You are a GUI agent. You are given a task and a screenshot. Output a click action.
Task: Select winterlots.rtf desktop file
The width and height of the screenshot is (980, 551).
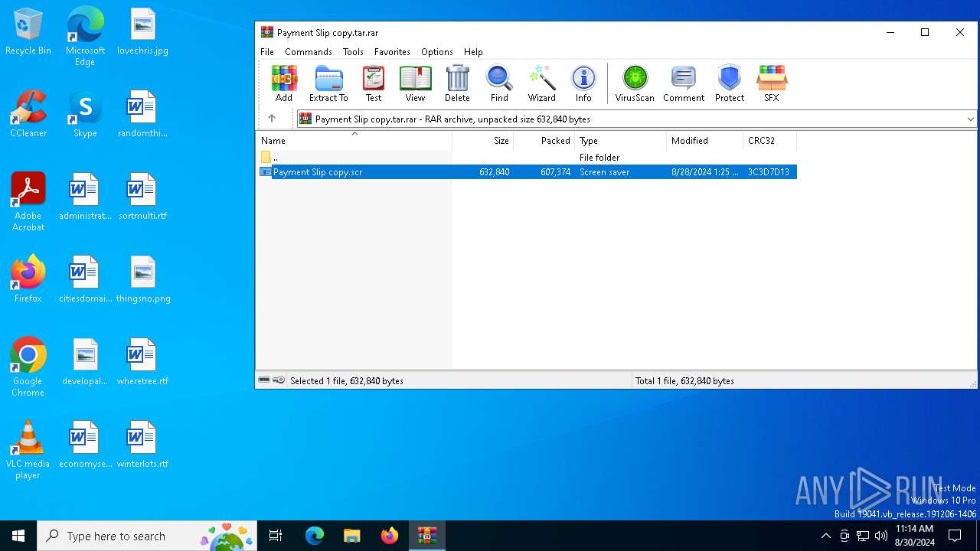(142, 445)
